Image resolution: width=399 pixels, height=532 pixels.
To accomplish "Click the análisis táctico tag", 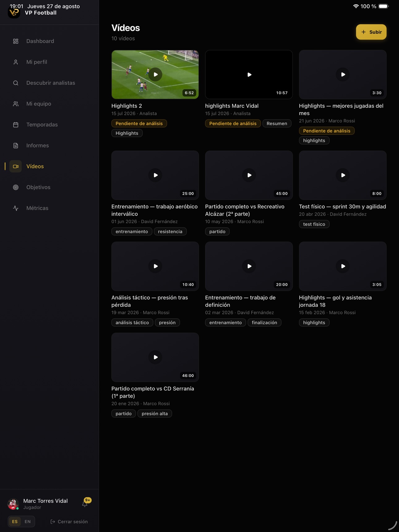I will [132, 323].
